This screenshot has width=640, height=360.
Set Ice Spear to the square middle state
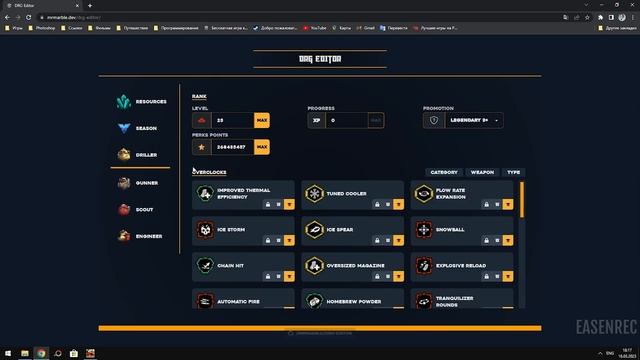(388, 240)
